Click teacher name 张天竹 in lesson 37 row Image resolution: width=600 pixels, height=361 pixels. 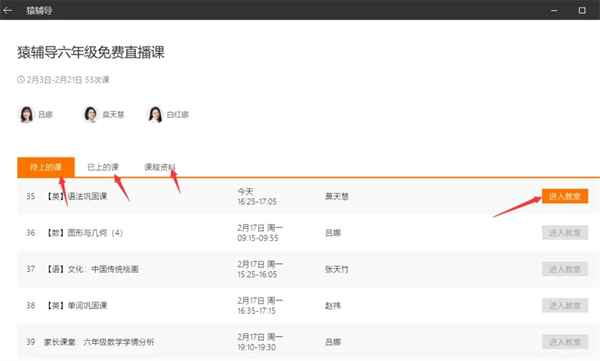(x=337, y=269)
